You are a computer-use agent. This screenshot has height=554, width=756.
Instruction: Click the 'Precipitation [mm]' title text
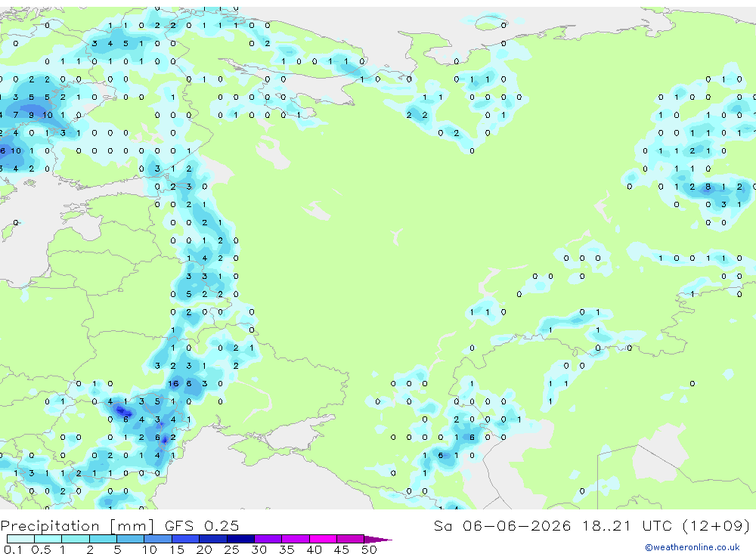[78, 526]
